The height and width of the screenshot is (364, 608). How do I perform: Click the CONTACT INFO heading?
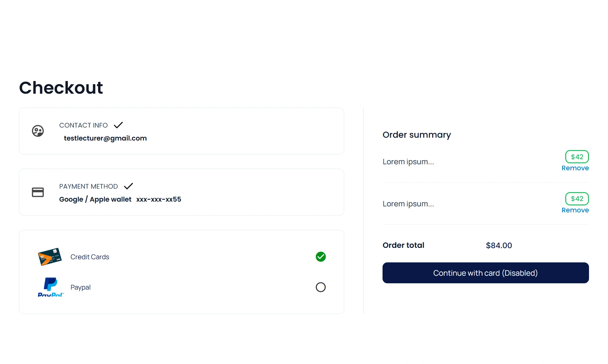83,125
